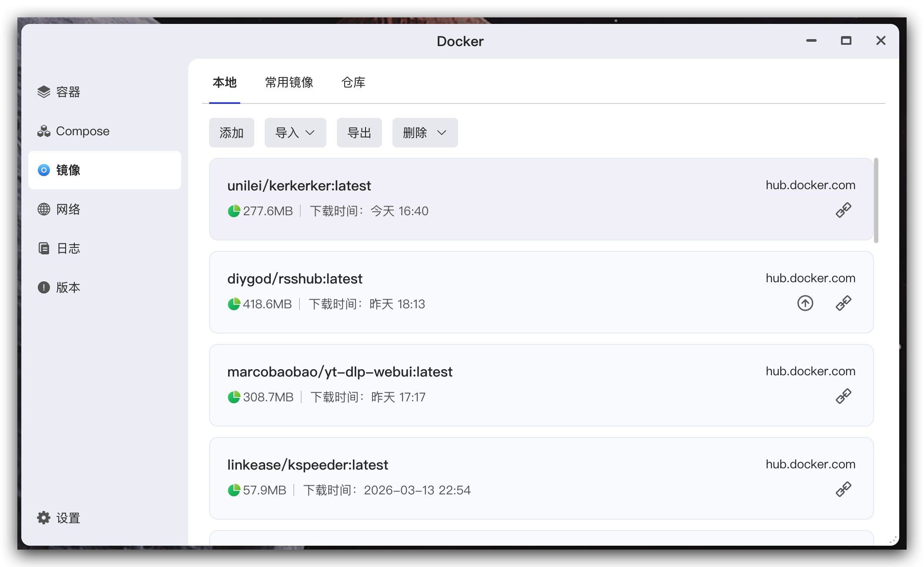Image resolution: width=924 pixels, height=567 pixels.
Task: Click link icon for marcobaobao/yt-dlp-webui
Action: tap(843, 397)
